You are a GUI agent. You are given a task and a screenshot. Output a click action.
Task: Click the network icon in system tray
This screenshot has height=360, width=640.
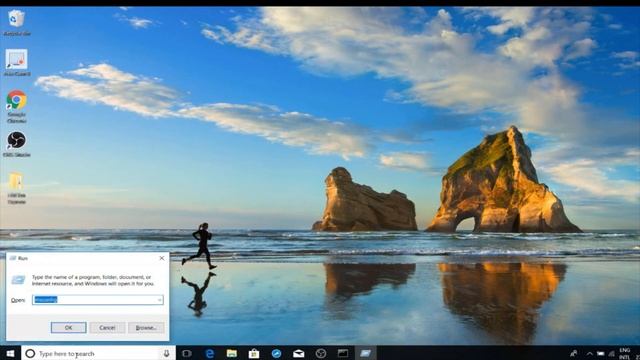click(x=612, y=353)
